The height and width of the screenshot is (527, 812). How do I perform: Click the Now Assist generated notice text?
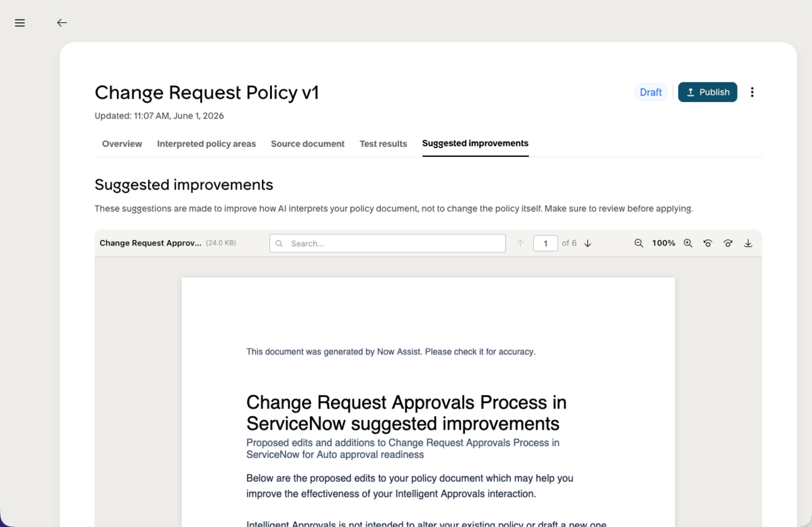coord(390,352)
